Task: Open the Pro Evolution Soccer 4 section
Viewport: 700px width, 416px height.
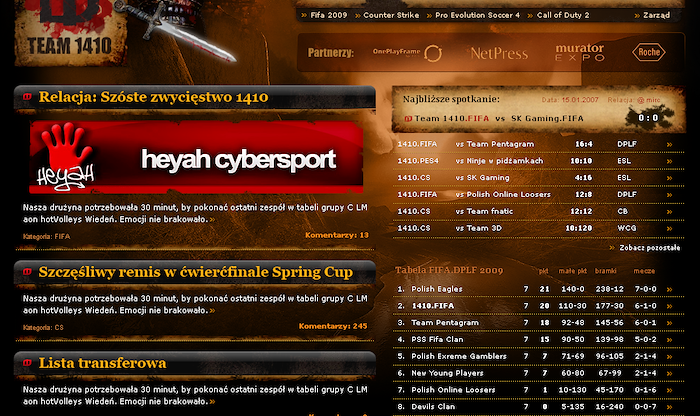Action: click(x=477, y=15)
